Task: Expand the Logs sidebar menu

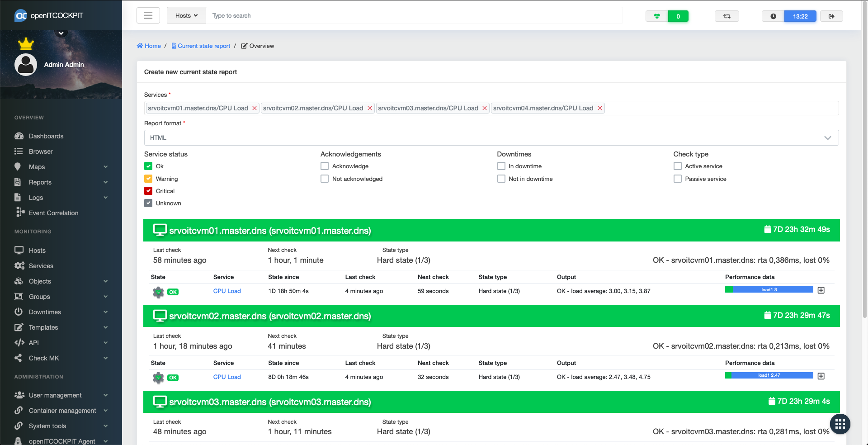Action: [x=61, y=198]
